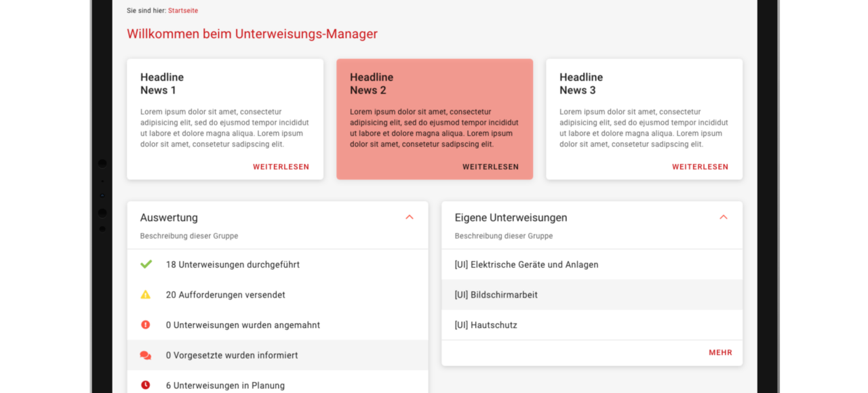Collapse the Eigene Unterweisungen panel
Screen dimensions: 868x393
(x=723, y=218)
